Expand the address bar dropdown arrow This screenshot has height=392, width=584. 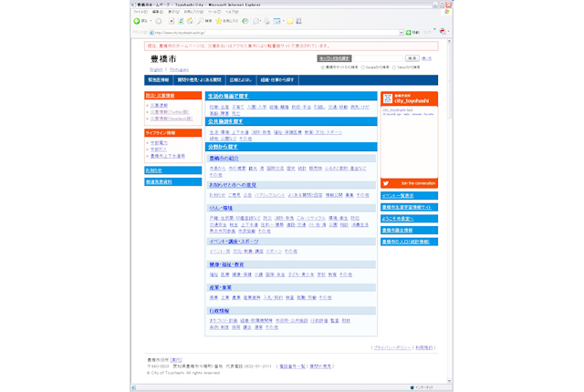coord(401,33)
